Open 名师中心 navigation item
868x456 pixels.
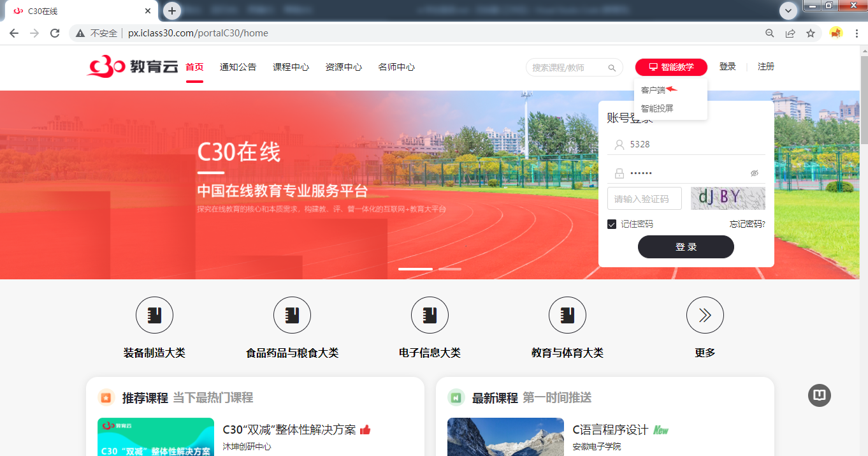click(x=396, y=67)
